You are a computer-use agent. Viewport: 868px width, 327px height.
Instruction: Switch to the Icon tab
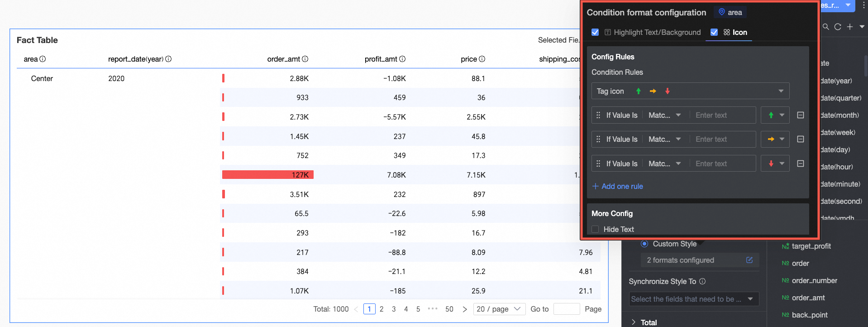tap(735, 32)
